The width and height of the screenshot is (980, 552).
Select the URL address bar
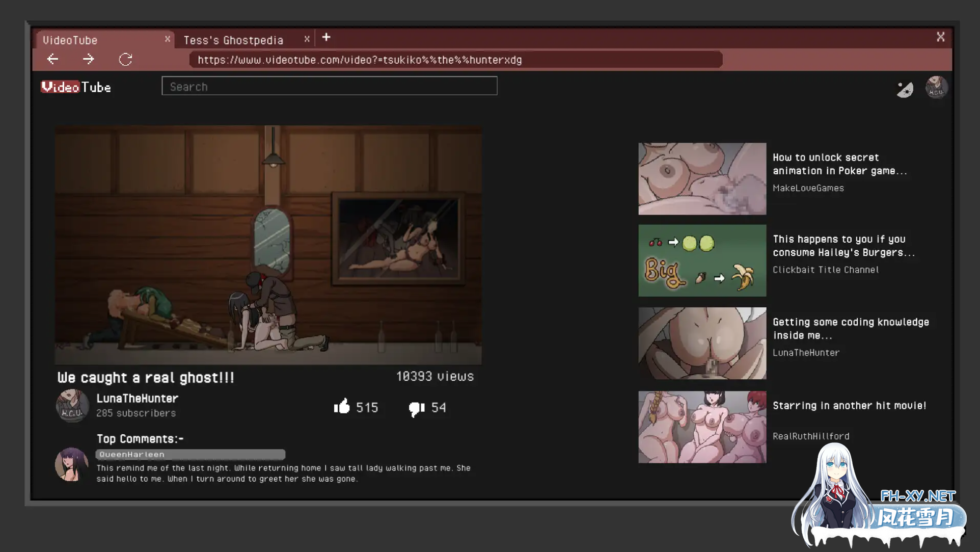tap(456, 60)
